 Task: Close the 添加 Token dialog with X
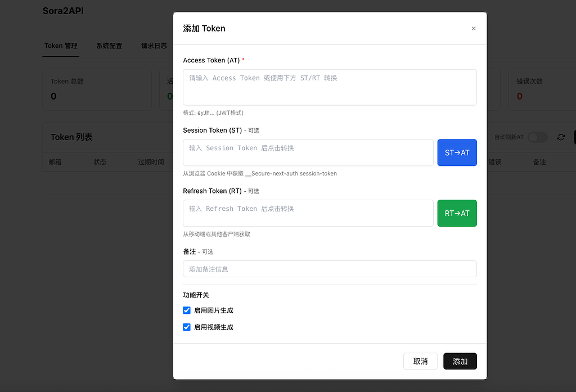pos(474,28)
